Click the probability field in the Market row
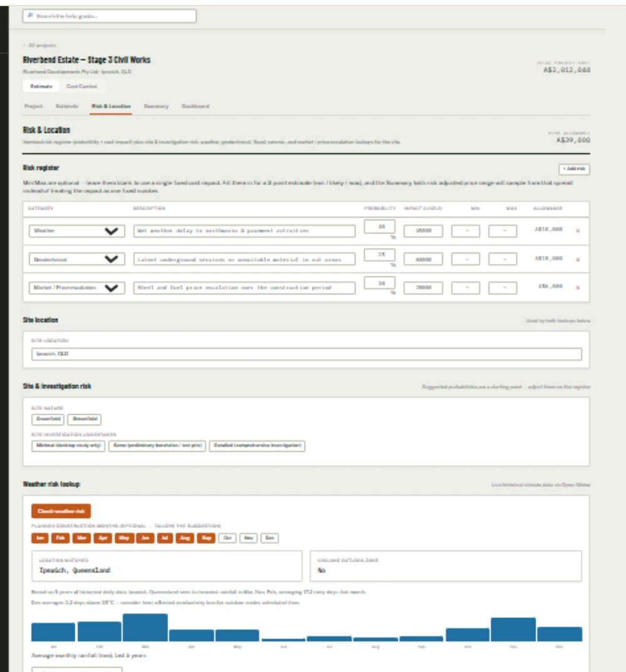The image size is (626, 672). pyautogui.click(x=379, y=283)
